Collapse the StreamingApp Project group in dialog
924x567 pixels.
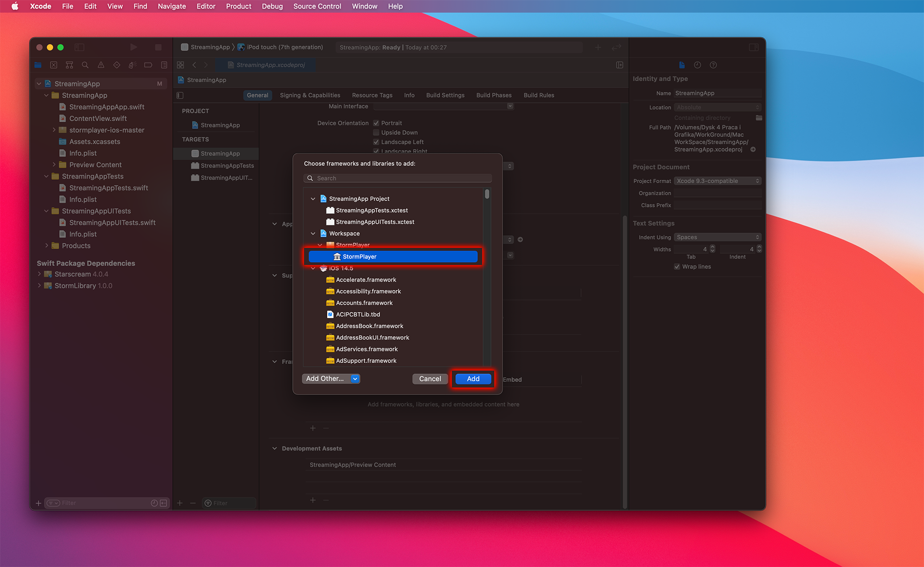(313, 199)
